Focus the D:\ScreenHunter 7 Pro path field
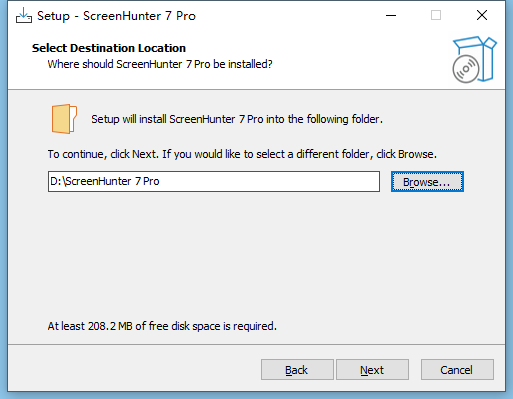 [214, 181]
